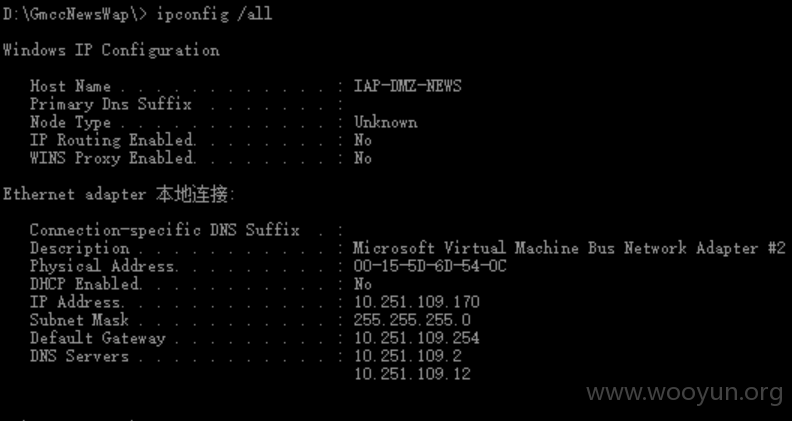Click the default gateway 10.251.109.254
Image resolution: width=792 pixels, height=421 pixels.
pos(417,338)
